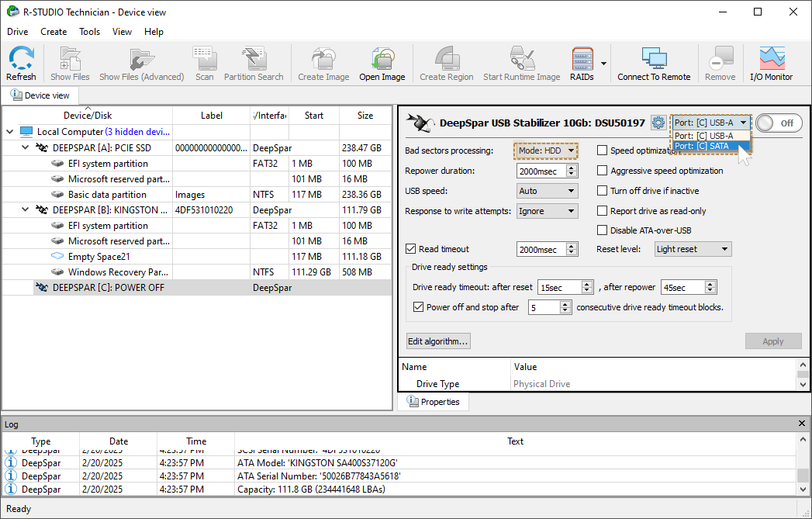Image resolution: width=812 pixels, height=519 pixels.
Task: Increase after repower timeout spinner
Action: point(710,284)
